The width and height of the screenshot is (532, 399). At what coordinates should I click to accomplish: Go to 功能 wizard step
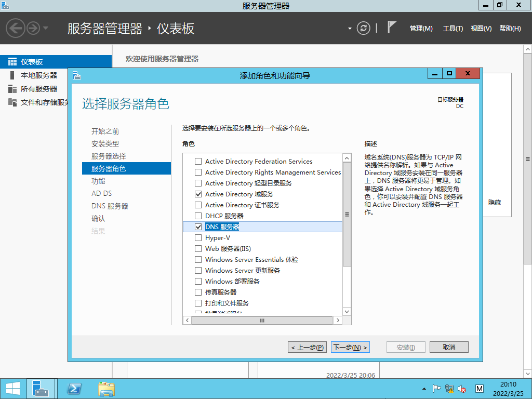(98, 181)
